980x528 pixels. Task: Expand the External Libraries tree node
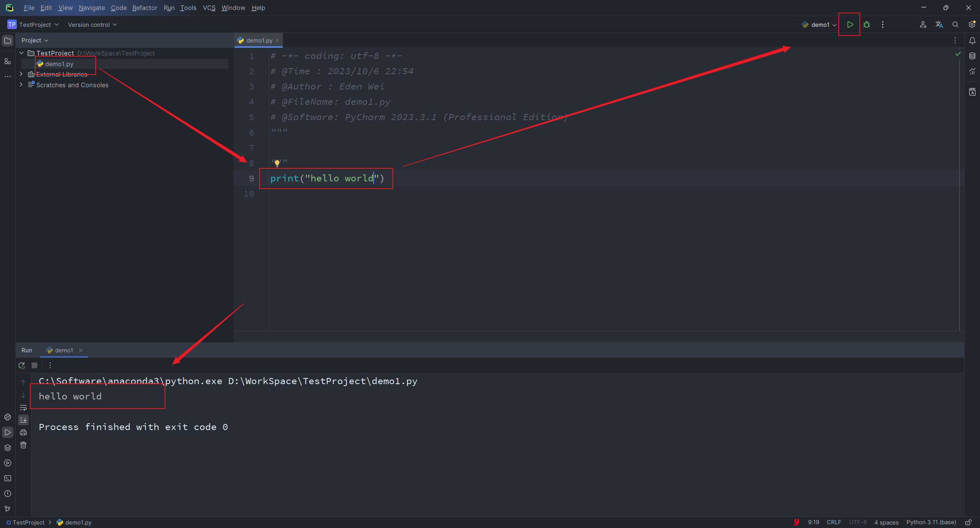[21, 74]
